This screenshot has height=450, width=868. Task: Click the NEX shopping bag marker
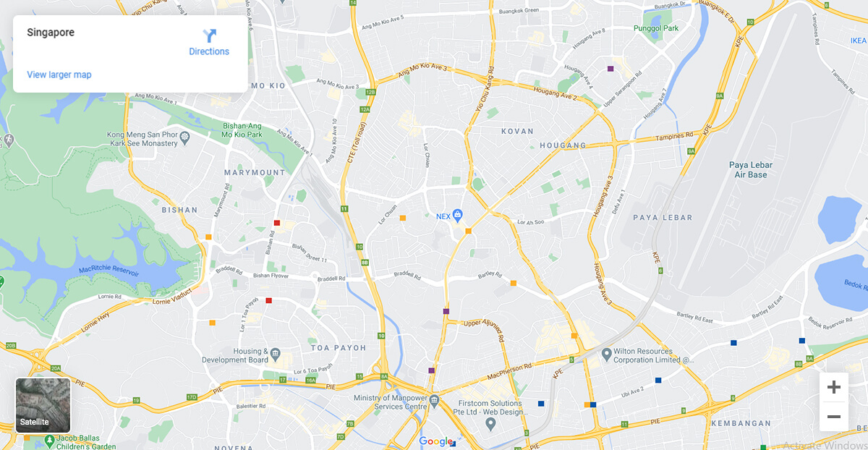[457, 215]
